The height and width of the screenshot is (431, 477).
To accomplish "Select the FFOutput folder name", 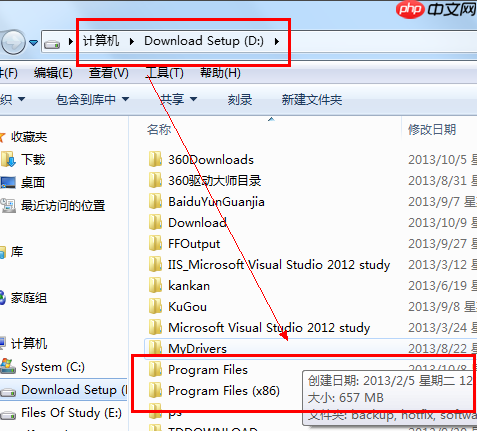I will (194, 244).
